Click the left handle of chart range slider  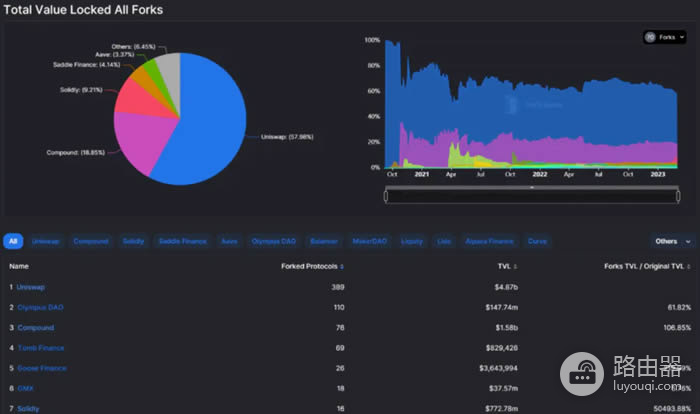pyautogui.click(x=386, y=196)
